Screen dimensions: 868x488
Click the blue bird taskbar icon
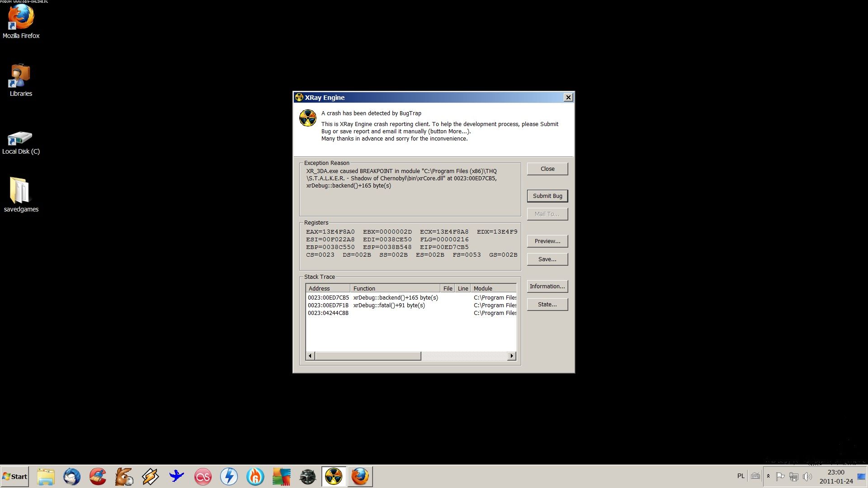tap(177, 477)
